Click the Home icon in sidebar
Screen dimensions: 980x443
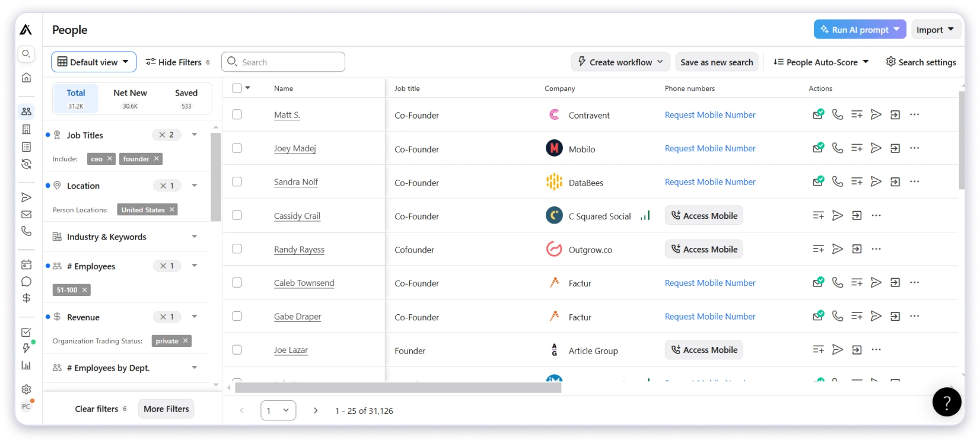coord(26,78)
